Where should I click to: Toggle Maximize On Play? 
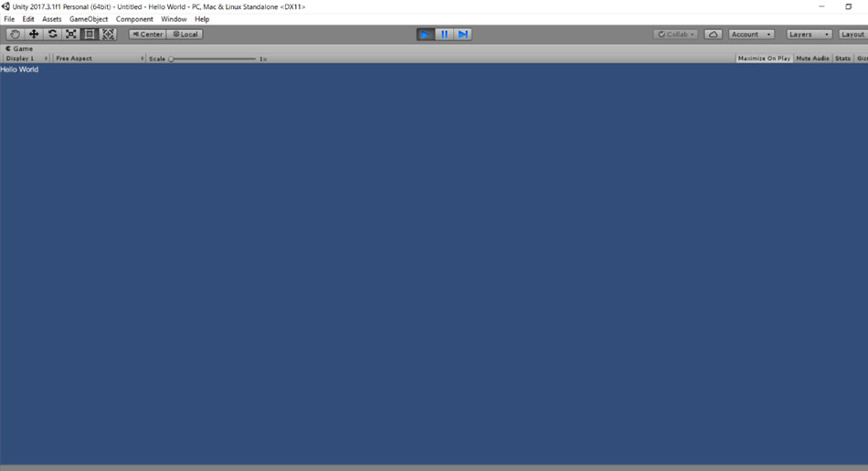tap(764, 58)
